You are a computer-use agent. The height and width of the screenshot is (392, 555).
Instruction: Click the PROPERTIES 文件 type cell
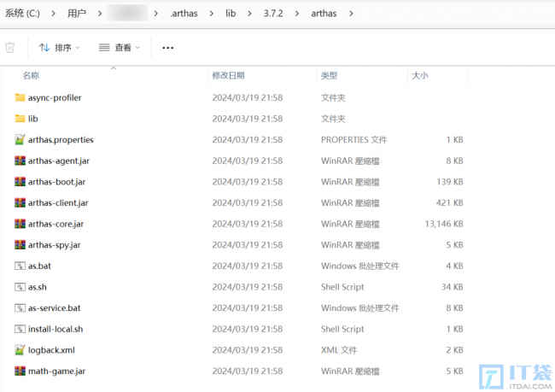tap(354, 140)
